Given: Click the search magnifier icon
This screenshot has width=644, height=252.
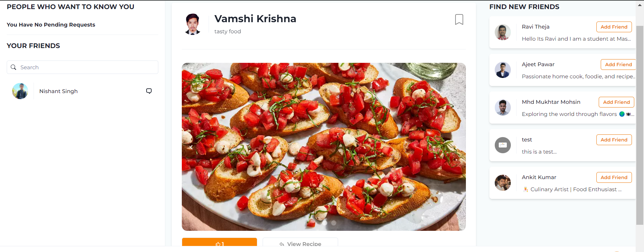Looking at the screenshot, I should (x=13, y=67).
